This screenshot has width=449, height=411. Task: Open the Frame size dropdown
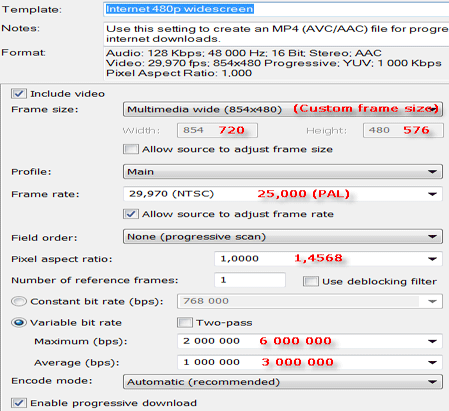pyautogui.click(x=283, y=109)
